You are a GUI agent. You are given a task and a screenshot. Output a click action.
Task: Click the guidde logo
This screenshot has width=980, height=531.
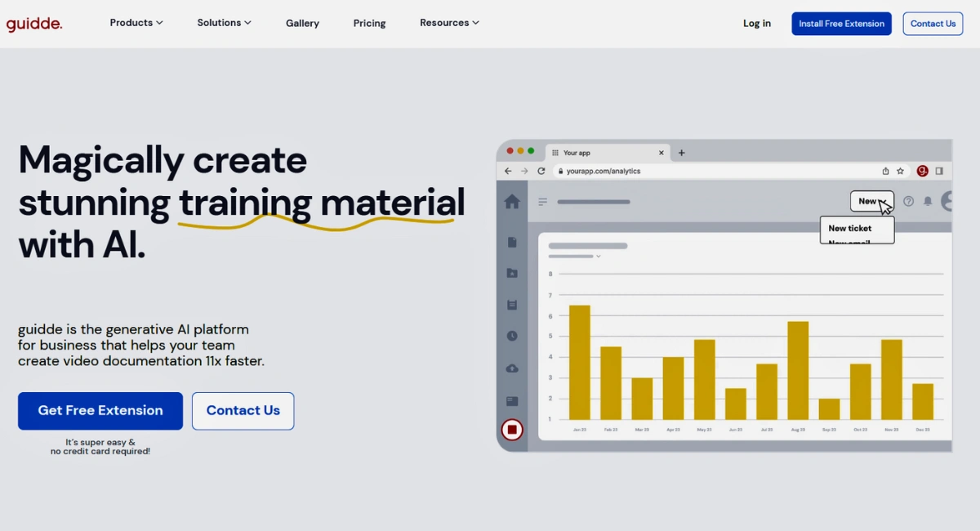point(34,24)
